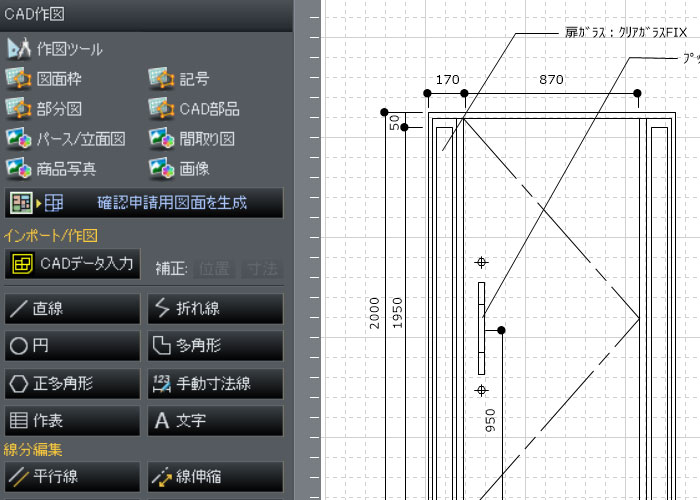Insert a 画像 image
This screenshot has height=500, width=700.
[x=179, y=168]
